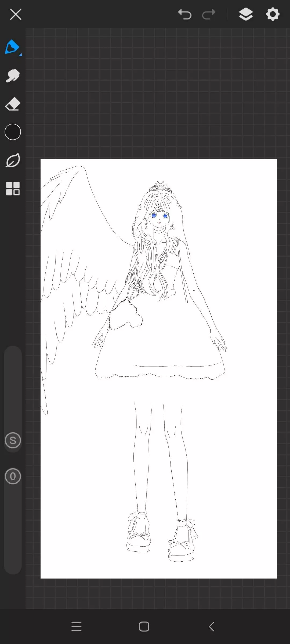Tap the Android home button
The height and width of the screenshot is (644, 290).
tap(144, 627)
